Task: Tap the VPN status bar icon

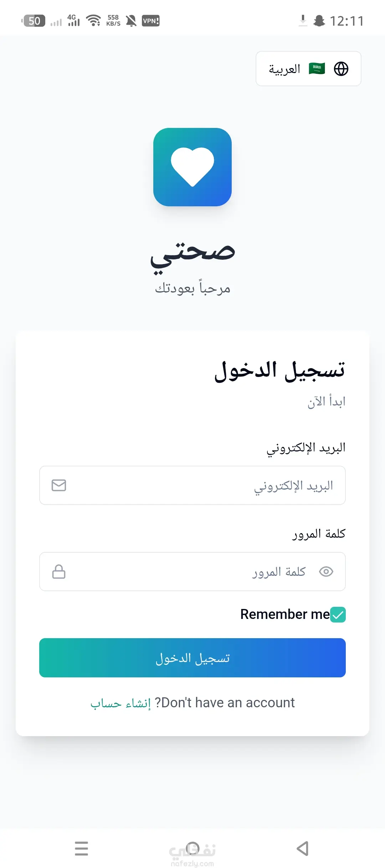Action: [x=150, y=21]
